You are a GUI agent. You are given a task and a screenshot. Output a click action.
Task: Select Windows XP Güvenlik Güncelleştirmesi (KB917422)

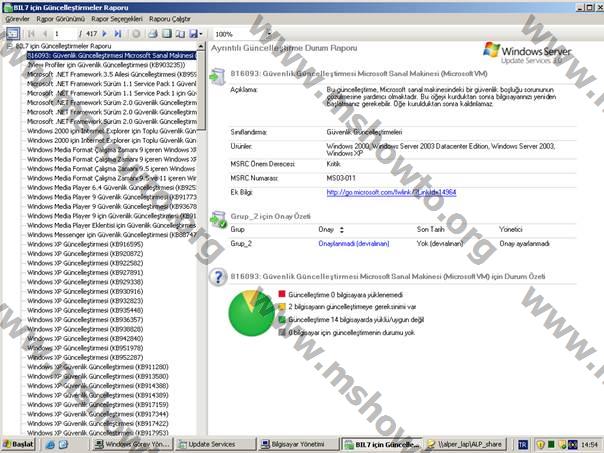click(97, 423)
